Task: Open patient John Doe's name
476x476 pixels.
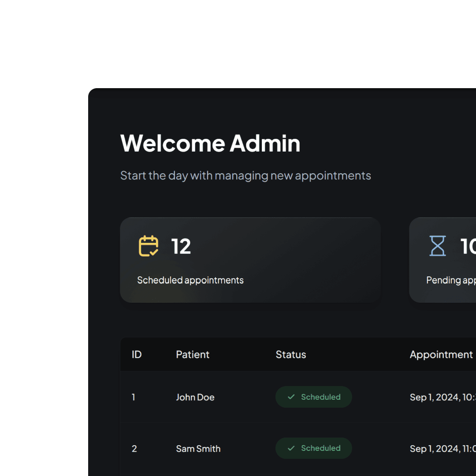Action: (195, 397)
